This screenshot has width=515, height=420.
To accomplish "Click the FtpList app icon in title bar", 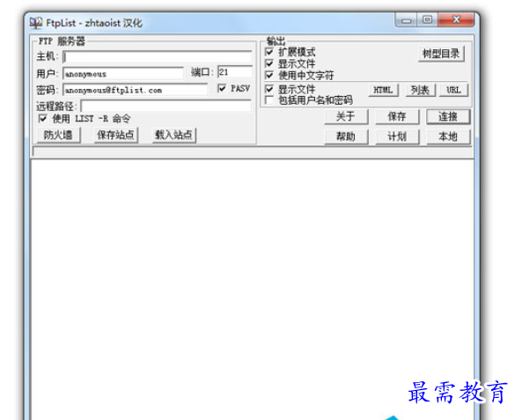I will tap(36, 23).
